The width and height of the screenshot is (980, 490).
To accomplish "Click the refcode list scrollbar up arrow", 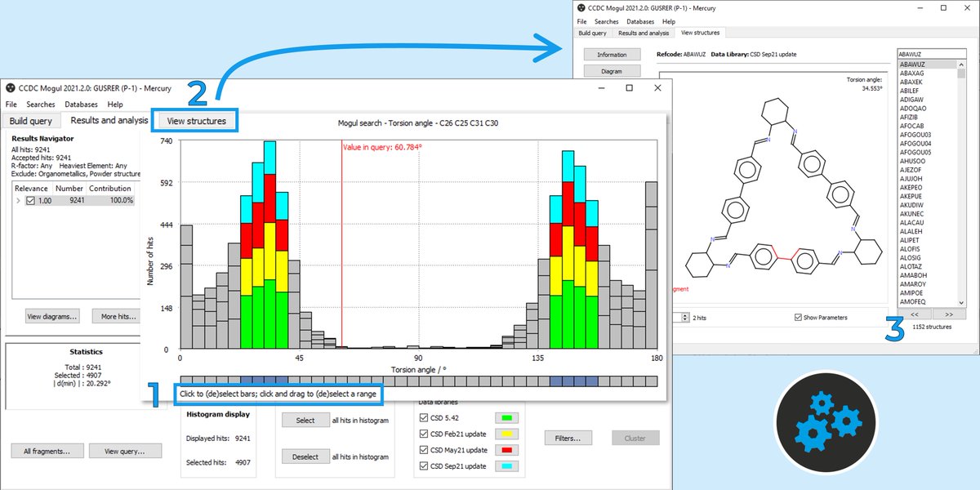I will click(960, 63).
